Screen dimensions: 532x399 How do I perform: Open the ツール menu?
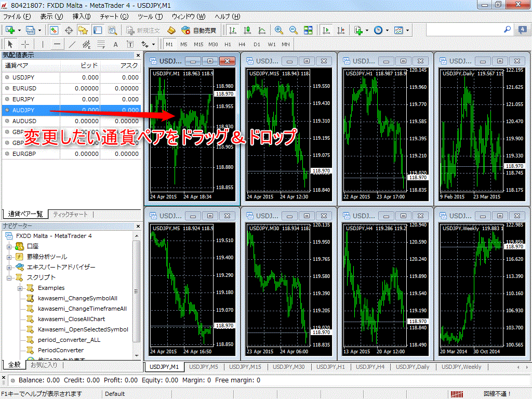[150, 16]
